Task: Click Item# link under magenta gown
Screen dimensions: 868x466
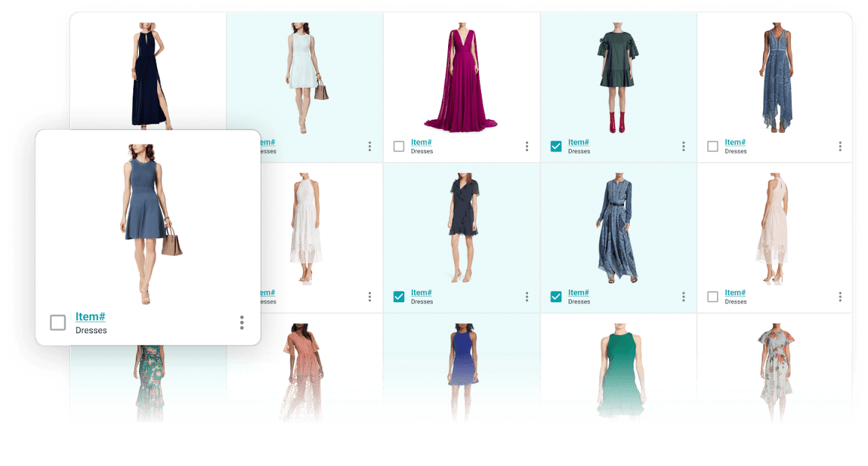Action: coord(421,142)
